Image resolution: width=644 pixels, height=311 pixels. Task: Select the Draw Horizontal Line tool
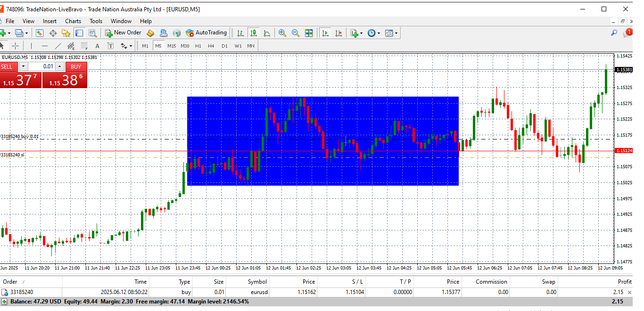[45, 46]
